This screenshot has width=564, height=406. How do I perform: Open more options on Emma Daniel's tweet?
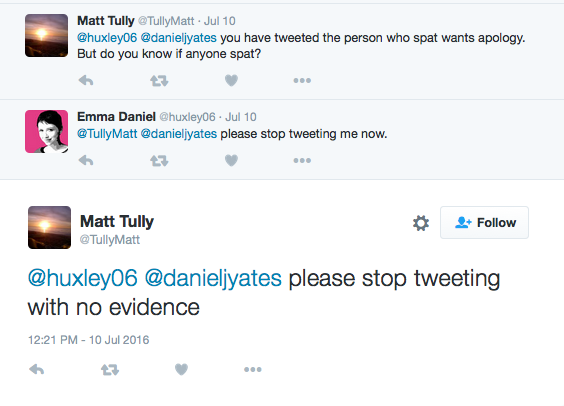[x=302, y=160]
